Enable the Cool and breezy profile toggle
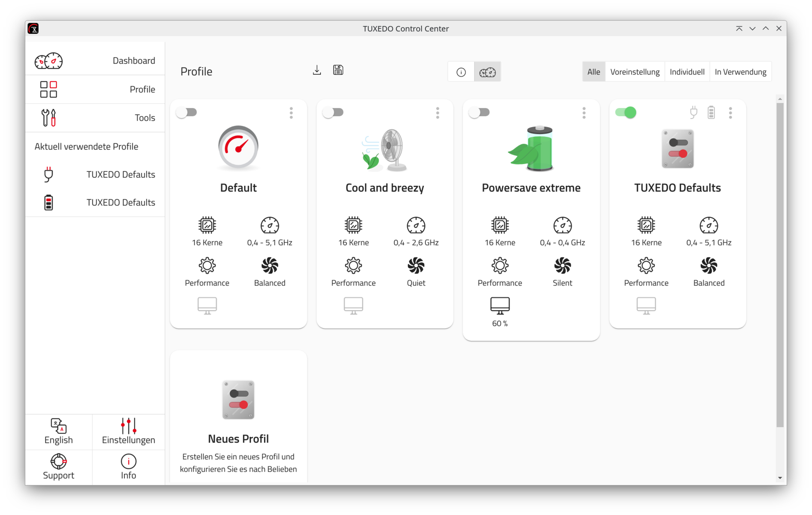Image resolution: width=812 pixels, height=515 pixels. pos(333,112)
